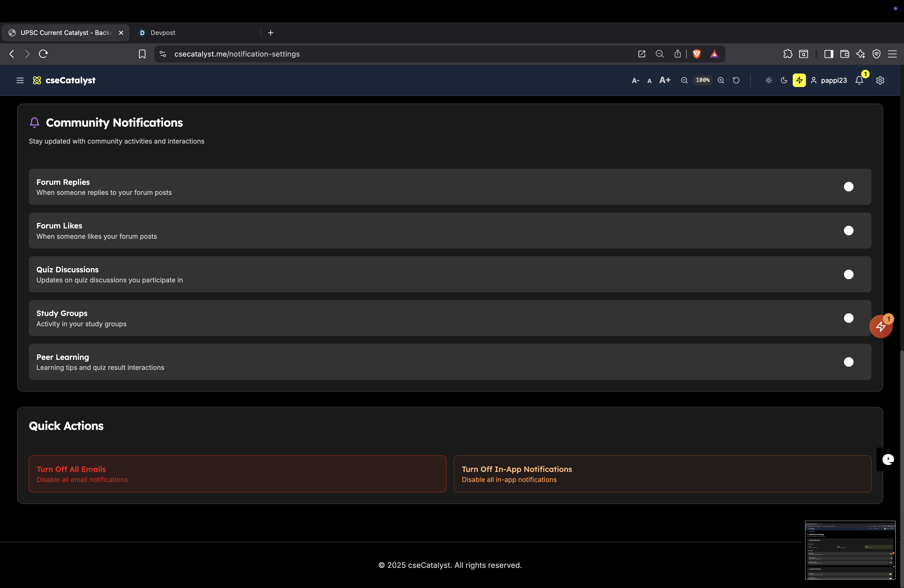Click Turn Off In-App Notifications button
904x588 pixels.
(x=662, y=474)
